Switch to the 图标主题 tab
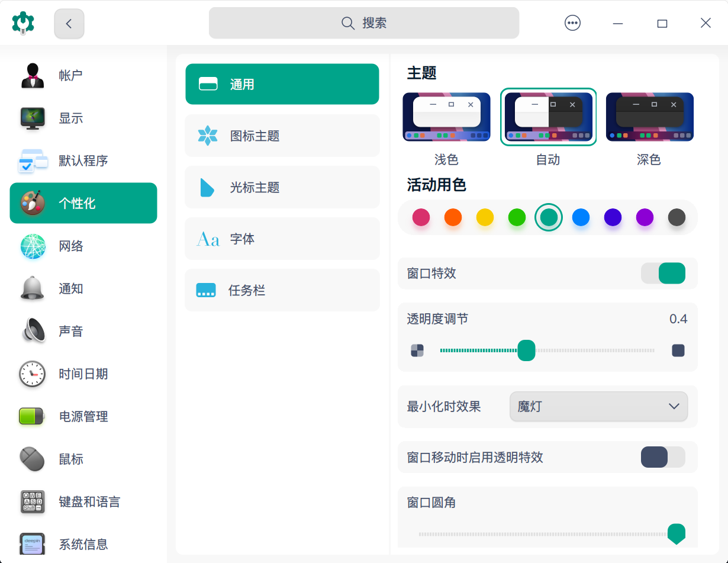 point(282,136)
